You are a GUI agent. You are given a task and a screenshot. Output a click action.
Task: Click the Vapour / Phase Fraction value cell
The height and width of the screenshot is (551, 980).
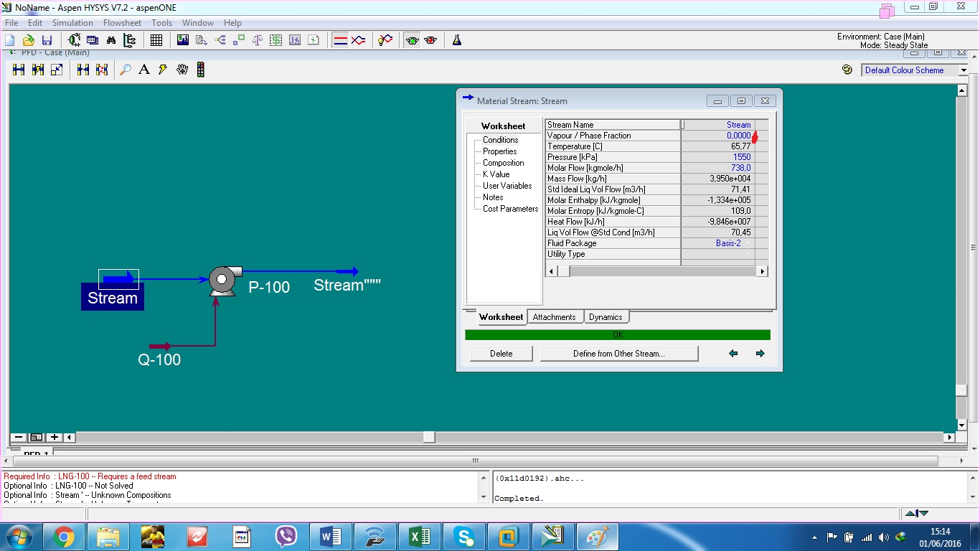[718, 136]
